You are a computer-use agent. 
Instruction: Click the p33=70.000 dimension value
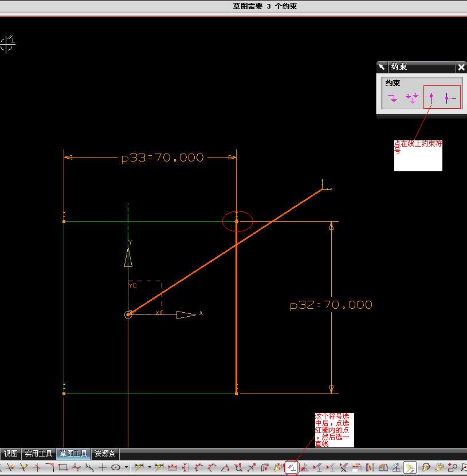(163, 158)
